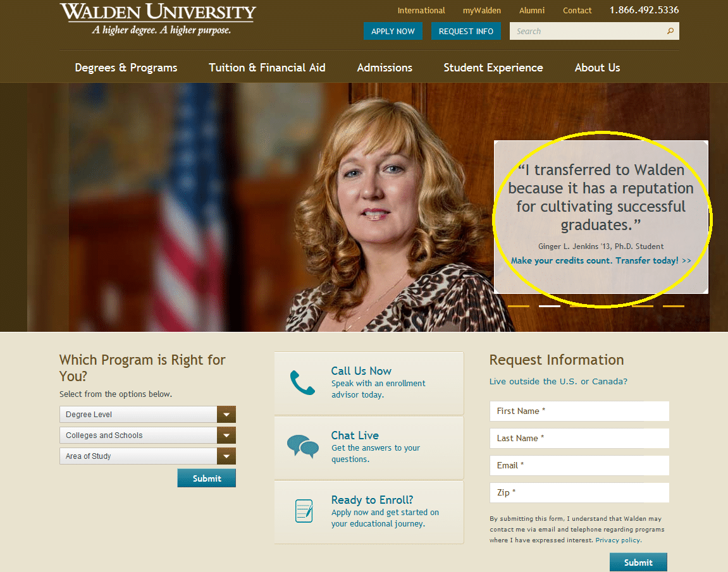Click the enrollment notepad icon

304,511
